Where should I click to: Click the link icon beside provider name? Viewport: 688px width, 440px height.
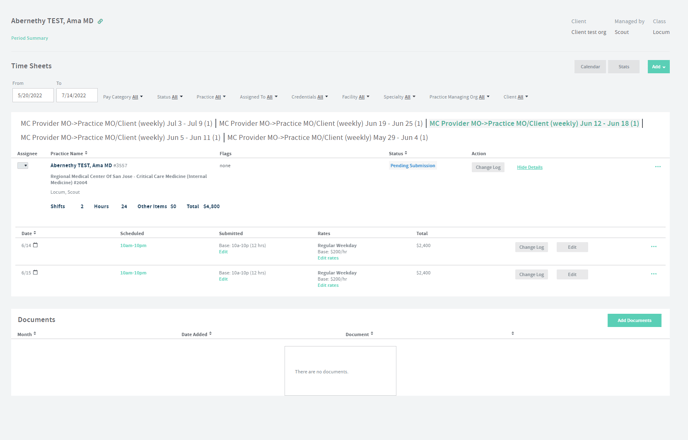[x=100, y=21]
